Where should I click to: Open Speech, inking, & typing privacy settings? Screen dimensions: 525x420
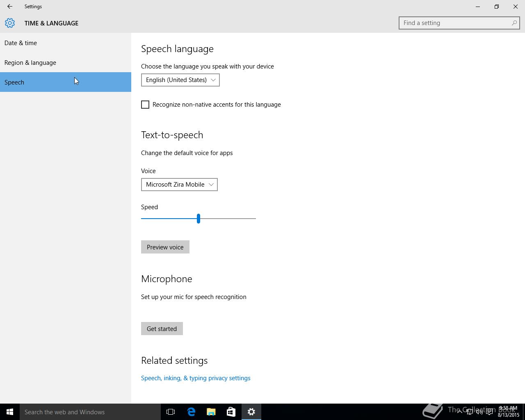pos(196,378)
